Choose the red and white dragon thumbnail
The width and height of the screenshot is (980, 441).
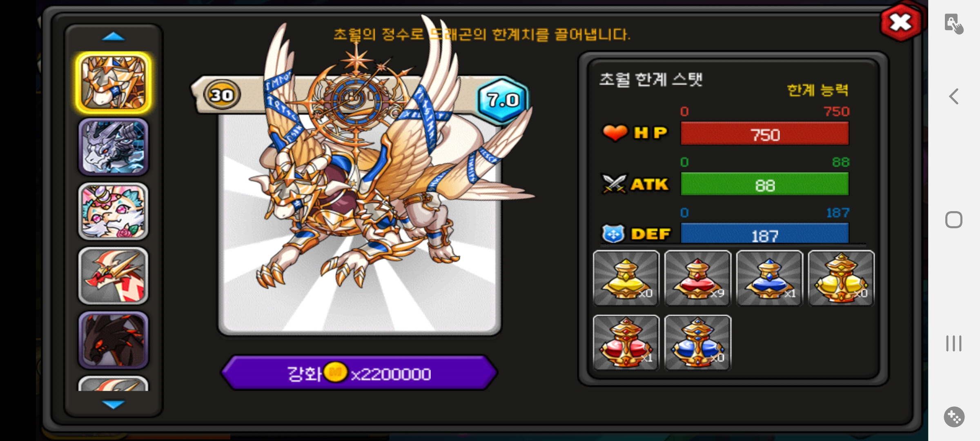(x=113, y=276)
